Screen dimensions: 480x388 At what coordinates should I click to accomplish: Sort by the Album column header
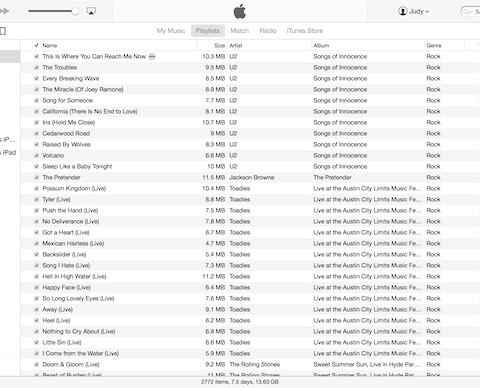pos(321,45)
